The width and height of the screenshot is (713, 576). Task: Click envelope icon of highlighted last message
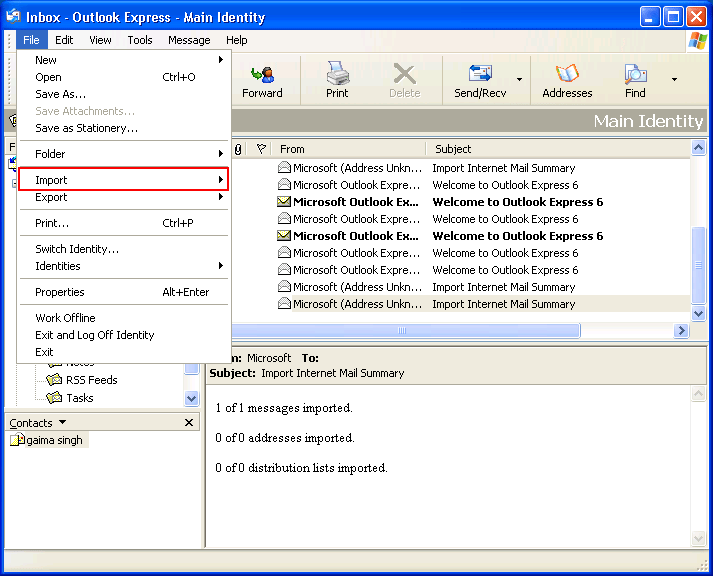(x=284, y=304)
